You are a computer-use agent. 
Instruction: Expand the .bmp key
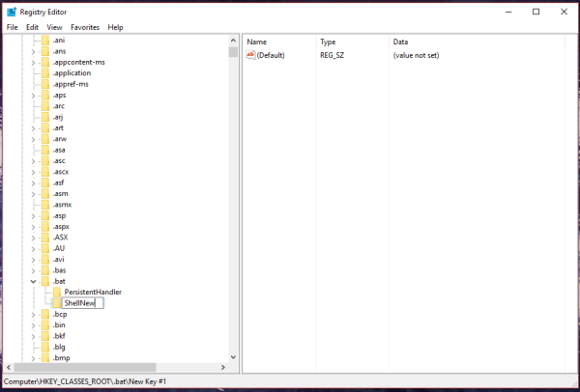pyautogui.click(x=33, y=358)
